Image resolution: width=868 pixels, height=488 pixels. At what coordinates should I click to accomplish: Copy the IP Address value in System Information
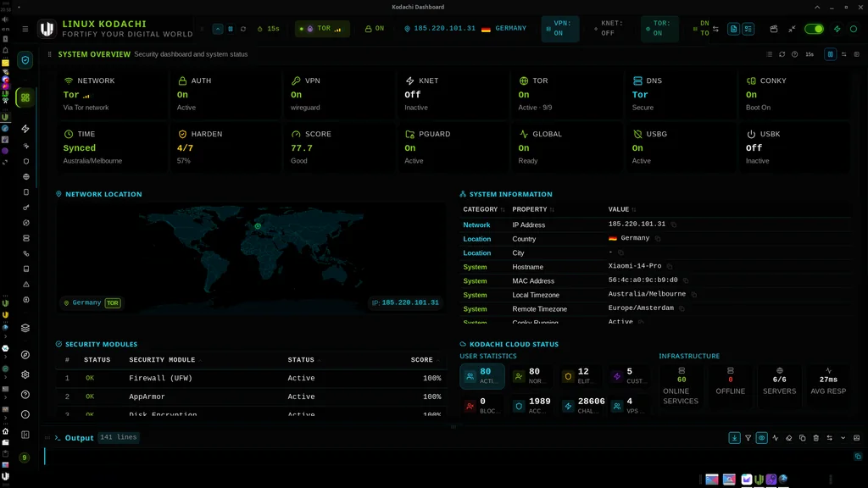674,225
